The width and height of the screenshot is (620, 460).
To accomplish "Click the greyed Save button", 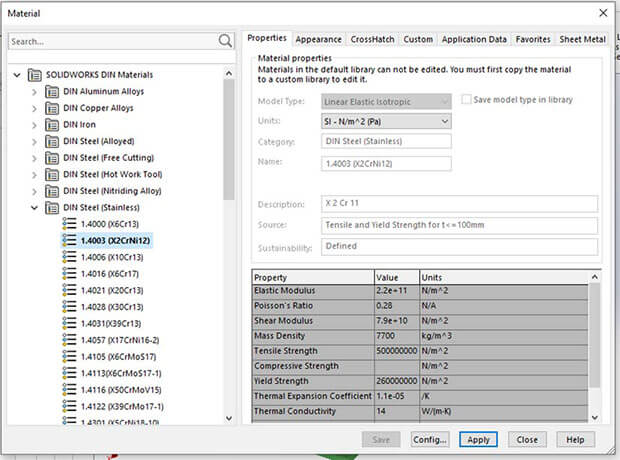I will [381, 439].
